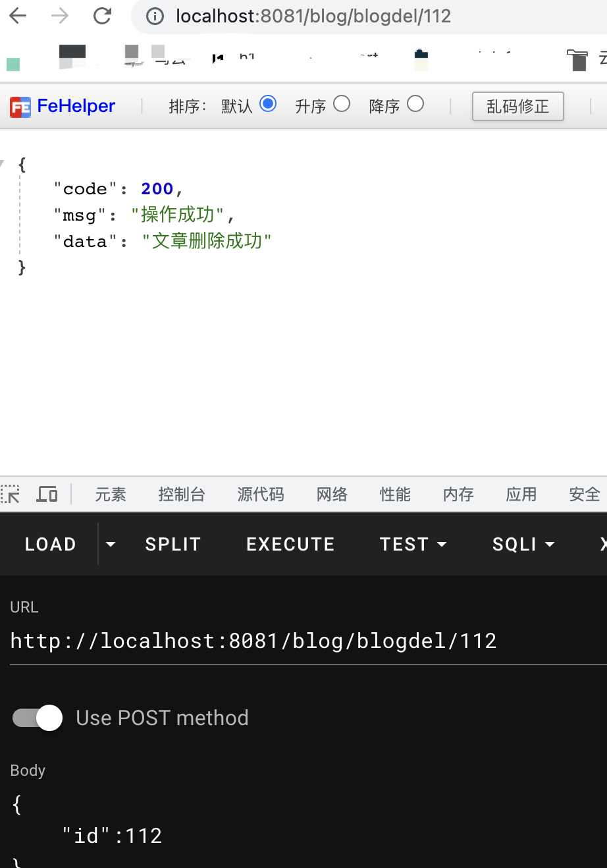Click the 乱码修正 button
Screen dimensions: 607x868
(x=517, y=106)
